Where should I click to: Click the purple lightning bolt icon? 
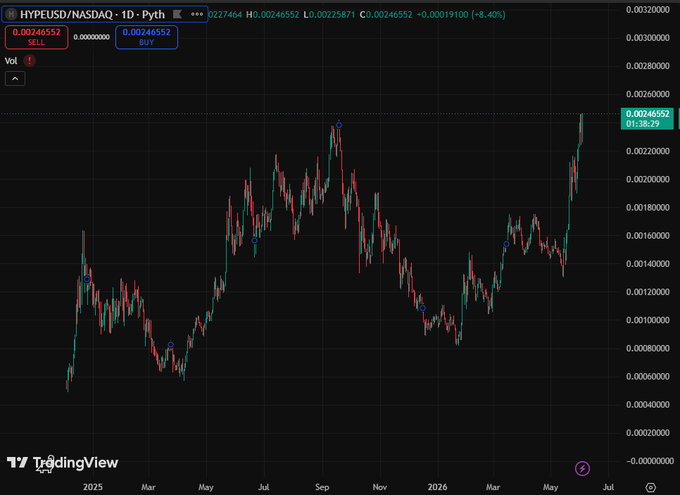tap(582, 469)
